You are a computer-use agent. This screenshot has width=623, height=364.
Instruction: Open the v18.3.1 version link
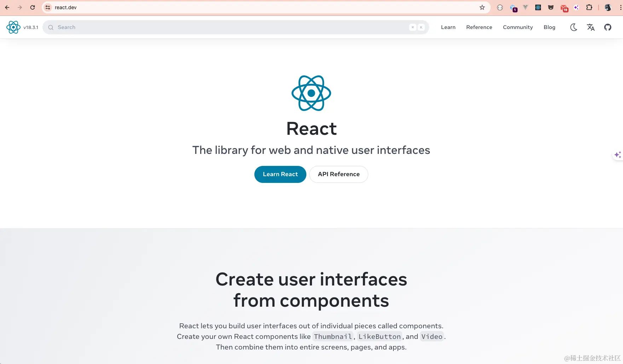click(31, 27)
